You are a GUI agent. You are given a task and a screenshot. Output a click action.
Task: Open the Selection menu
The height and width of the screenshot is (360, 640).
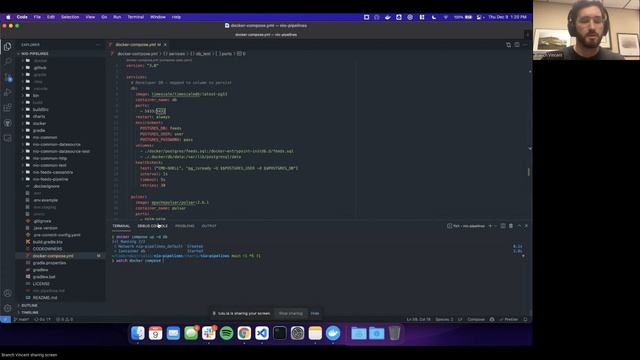[70, 17]
